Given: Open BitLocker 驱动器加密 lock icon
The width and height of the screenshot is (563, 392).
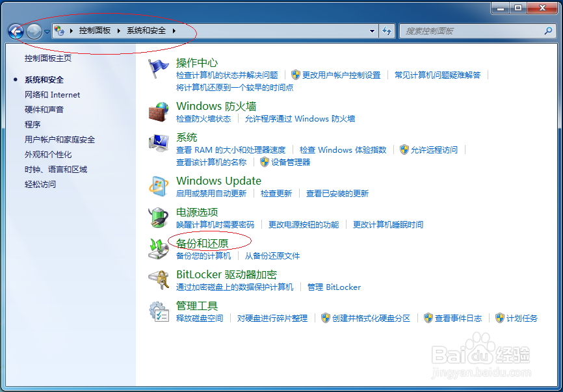Looking at the screenshot, I should (158, 280).
